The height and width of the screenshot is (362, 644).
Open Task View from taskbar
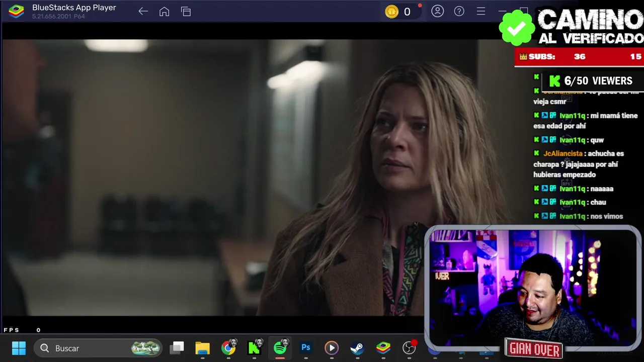(177, 348)
